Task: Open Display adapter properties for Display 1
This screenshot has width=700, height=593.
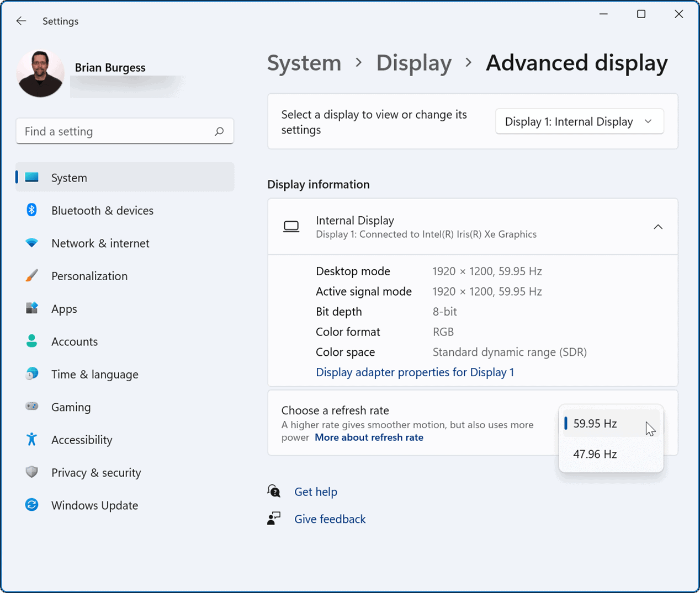Action: point(415,372)
